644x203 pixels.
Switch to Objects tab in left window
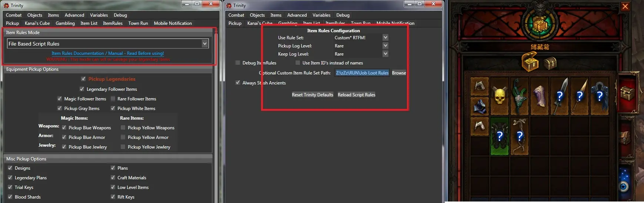pyautogui.click(x=35, y=15)
